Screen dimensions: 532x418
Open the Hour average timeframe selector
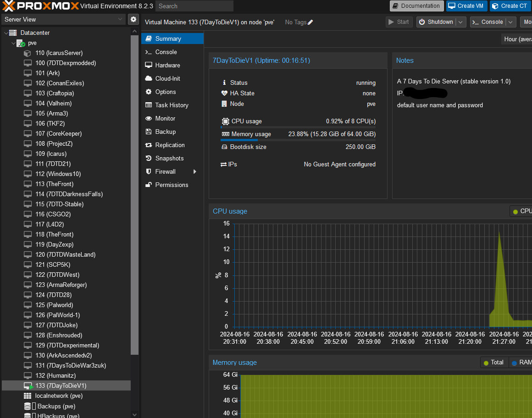[x=517, y=39]
